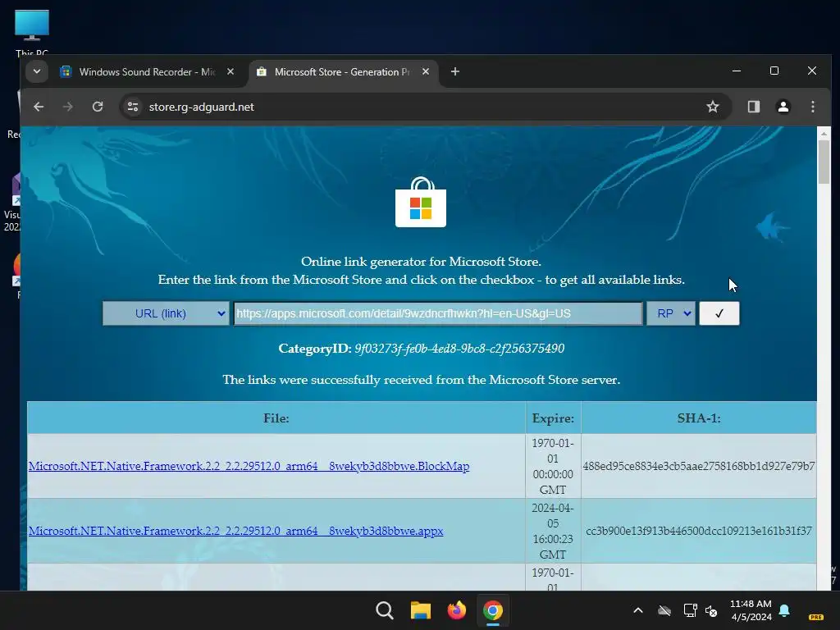The width and height of the screenshot is (840, 630).
Task: Click the Microsoft Store bag logo
Action: click(421, 202)
